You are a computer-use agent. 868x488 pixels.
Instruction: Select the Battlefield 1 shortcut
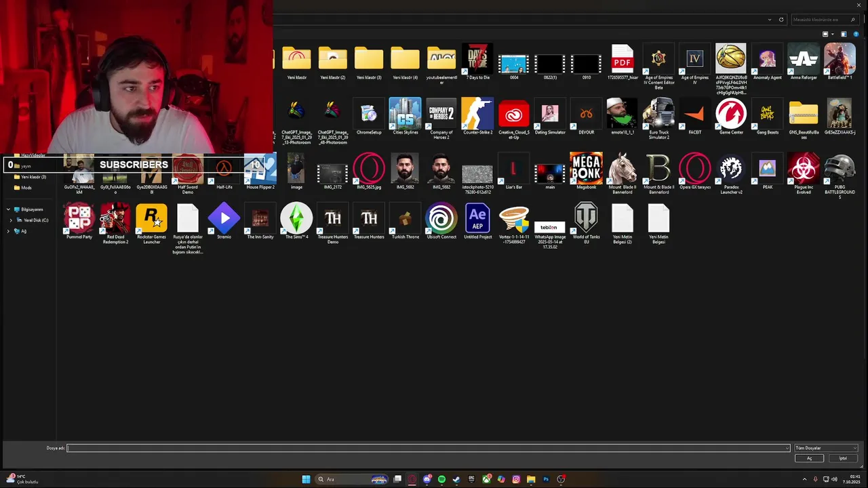coord(840,62)
